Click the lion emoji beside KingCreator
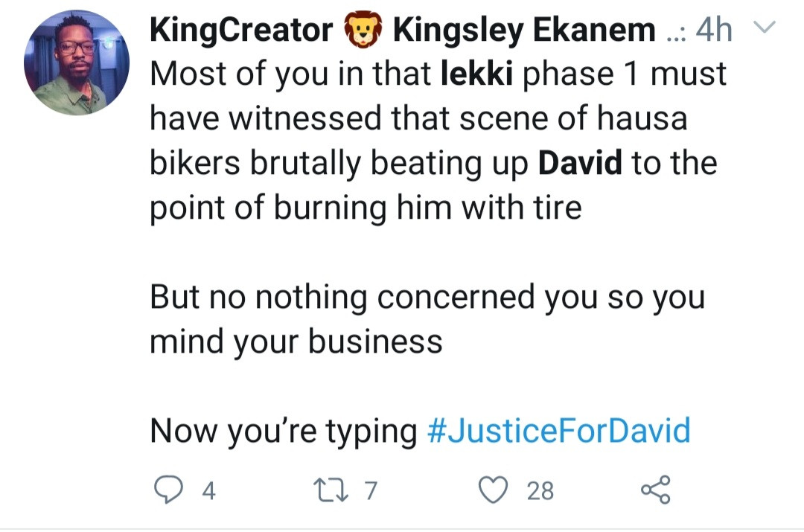This screenshot has width=804, height=532. [x=363, y=31]
